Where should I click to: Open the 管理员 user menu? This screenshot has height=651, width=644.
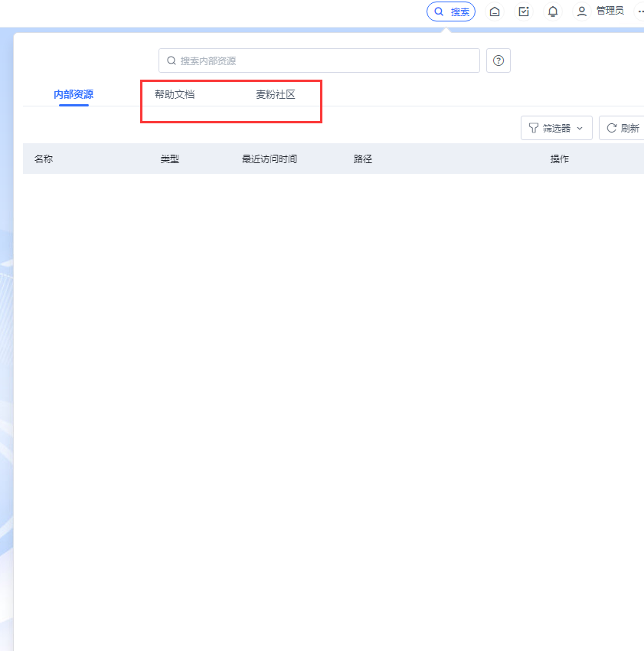[x=610, y=11]
